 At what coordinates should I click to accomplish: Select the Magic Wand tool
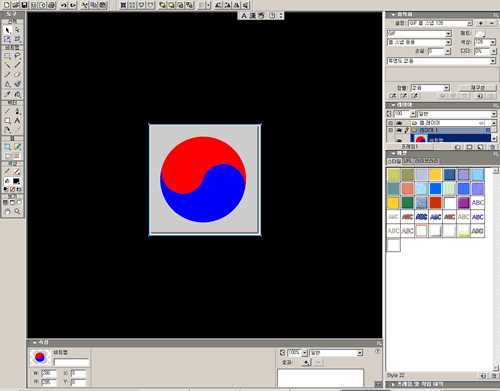7,65
